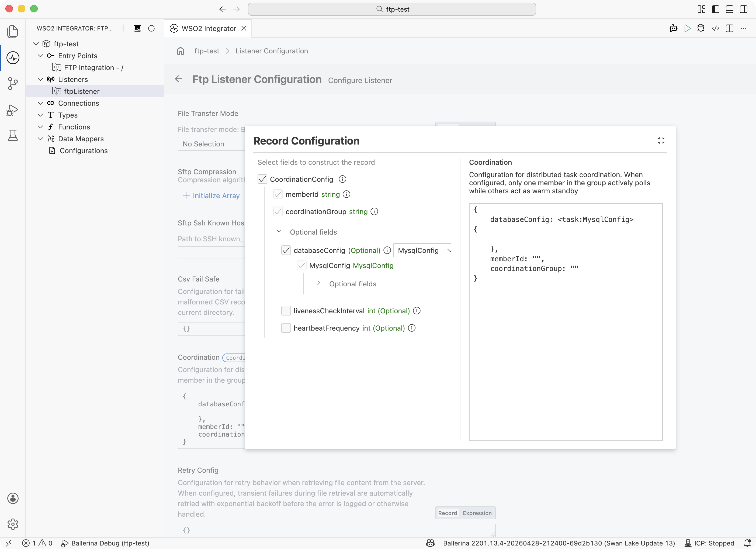Toggle the coordinationGroup checkbox
This screenshot has height=549, width=756.
278,211
